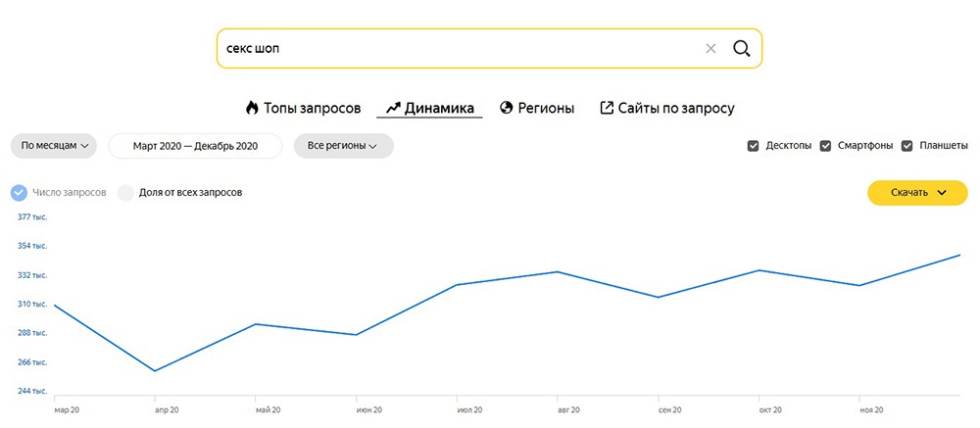The height and width of the screenshot is (428, 980).
Task: Open the Топы запросов tab
Action: click(x=304, y=108)
